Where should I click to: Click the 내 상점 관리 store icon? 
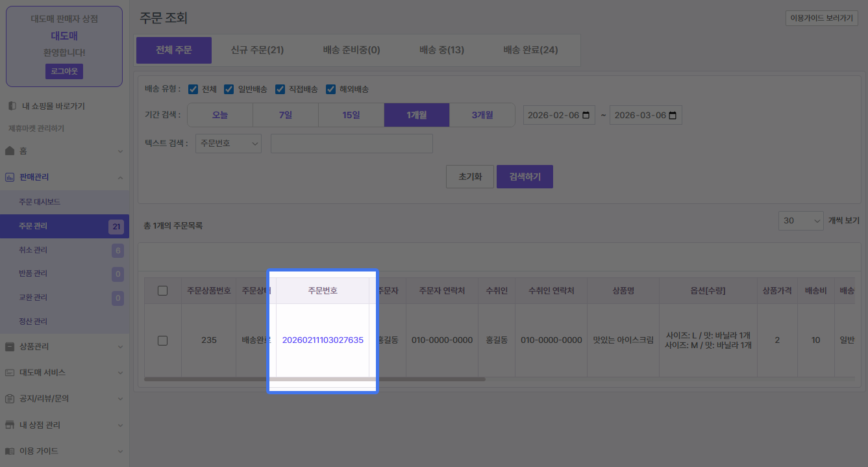coord(10,425)
